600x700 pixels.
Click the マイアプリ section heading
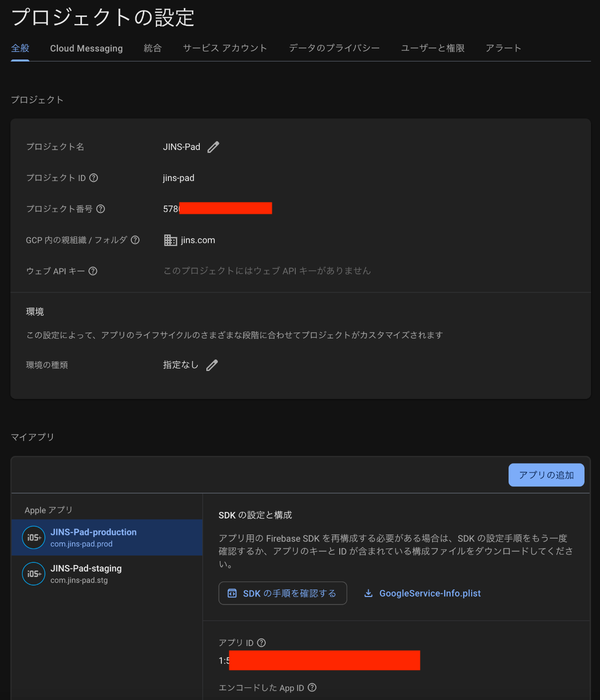click(x=32, y=437)
